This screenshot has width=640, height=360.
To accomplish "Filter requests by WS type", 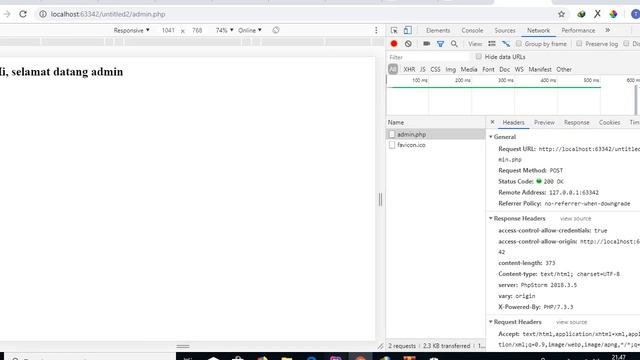I will 519,69.
